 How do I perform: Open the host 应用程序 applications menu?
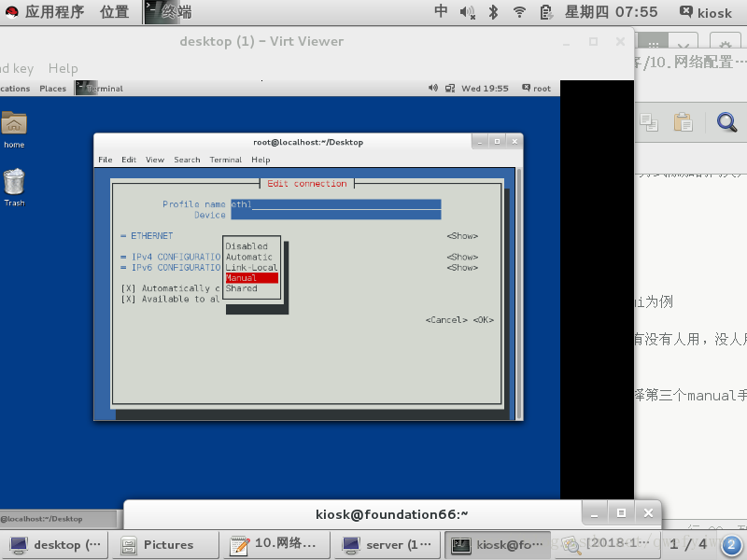click(x=46, y=12)
